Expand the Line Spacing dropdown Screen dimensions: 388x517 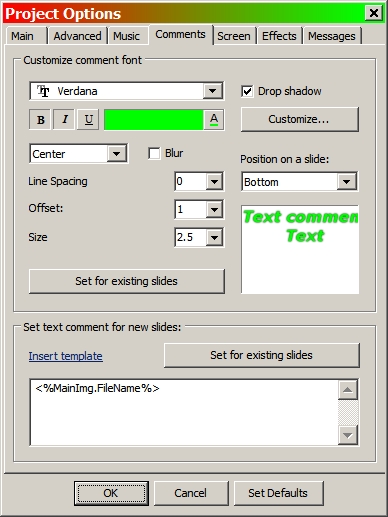pyautogui.click(x=214, y=181)
